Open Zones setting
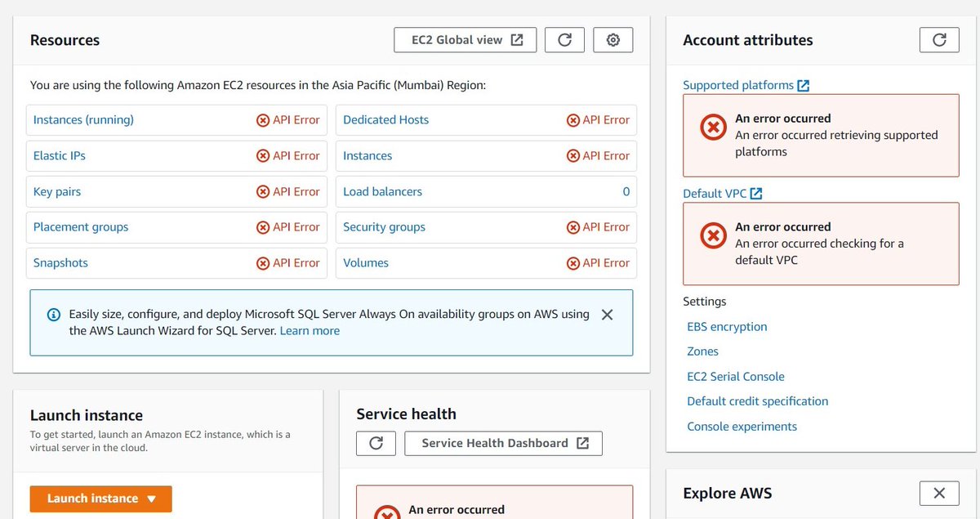The image size is (980, 519). 702,351
